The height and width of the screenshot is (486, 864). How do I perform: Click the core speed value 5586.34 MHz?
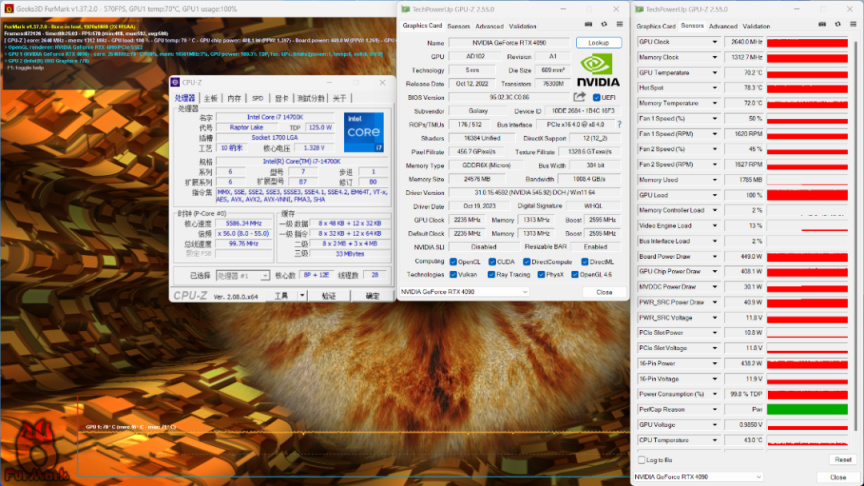244,224
